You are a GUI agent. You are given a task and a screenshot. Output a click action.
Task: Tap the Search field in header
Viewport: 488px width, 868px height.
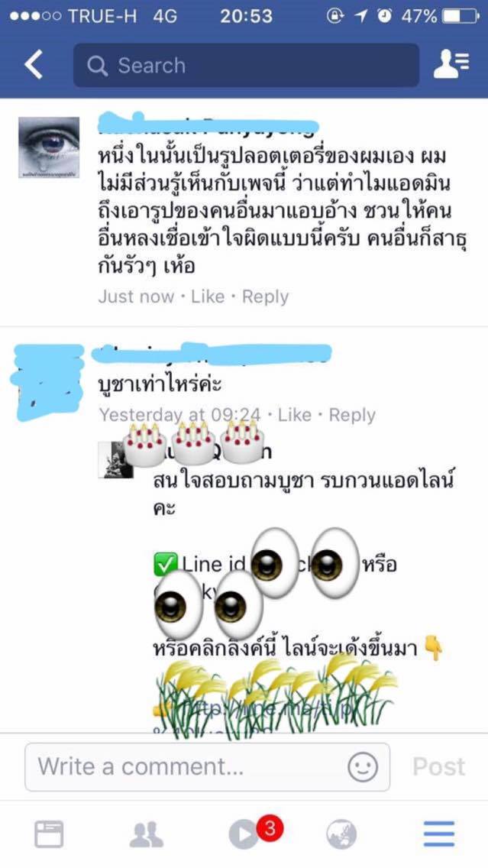point(246,65)
